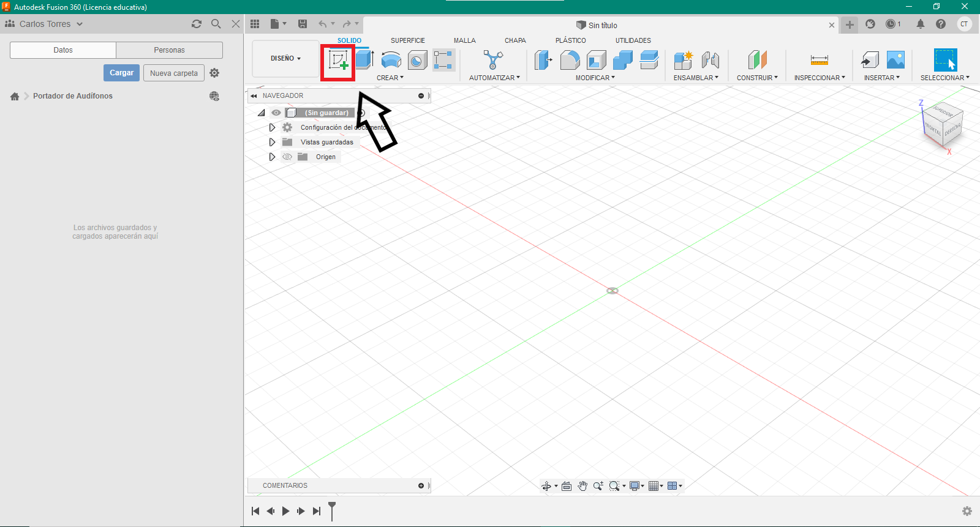Click the Select tool icon

tap(945, 60)
